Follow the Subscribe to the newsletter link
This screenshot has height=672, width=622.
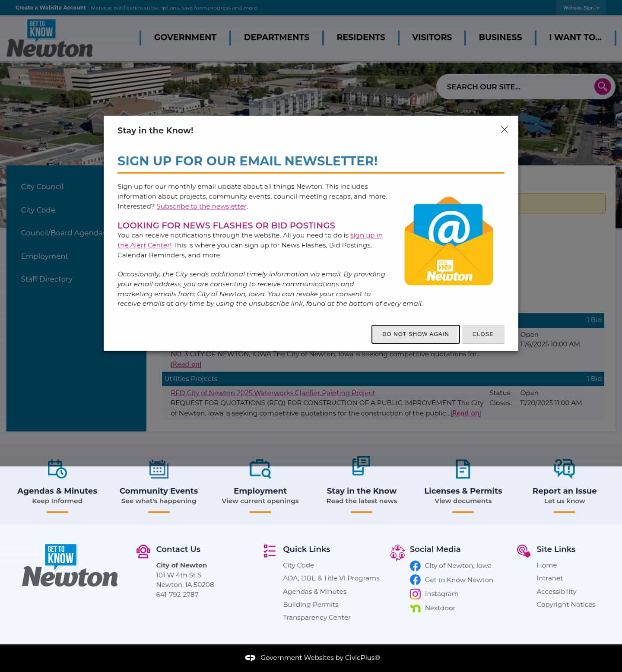[201, 206]
